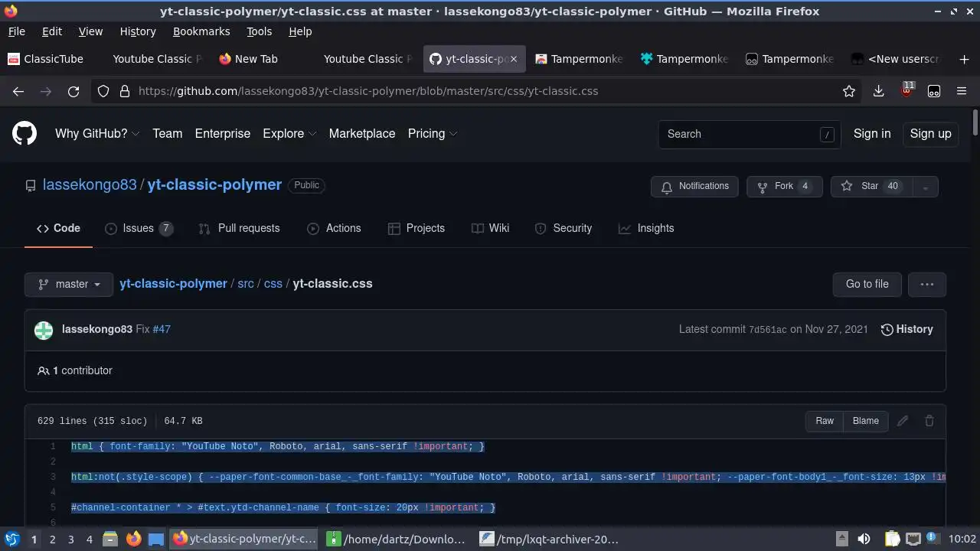
Task: Open the Tools menu
Action: pos(259,31)
